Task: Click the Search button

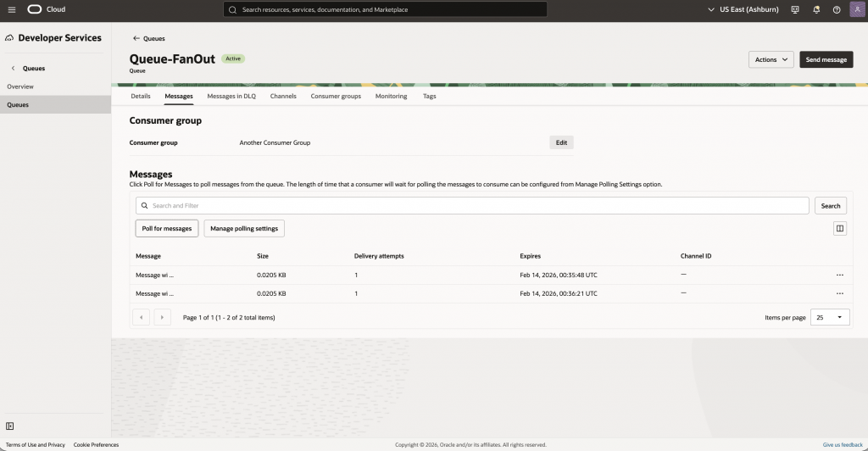Action: point(831,205)
